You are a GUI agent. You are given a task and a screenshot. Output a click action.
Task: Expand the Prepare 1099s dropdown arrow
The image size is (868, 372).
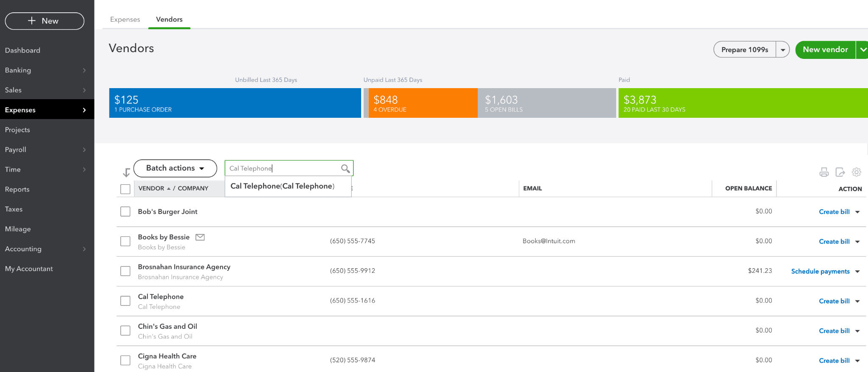[x=783, y=50]
